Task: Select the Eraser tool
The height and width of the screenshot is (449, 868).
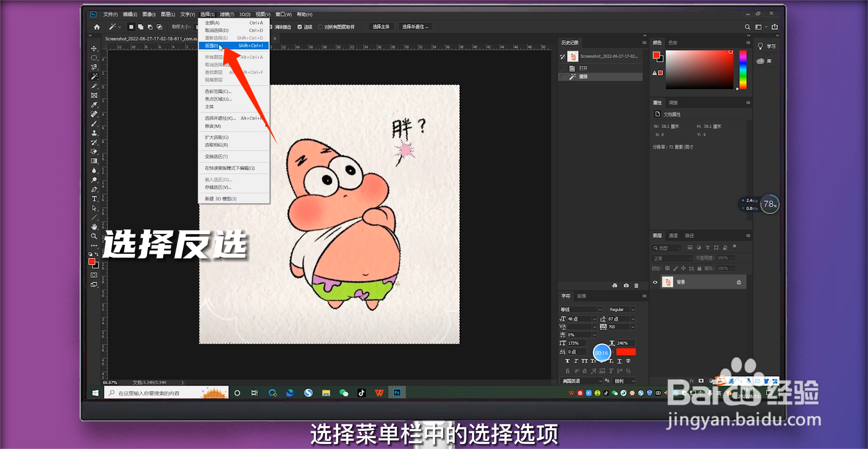Action: pyautogui.click(x=94, y=152)
